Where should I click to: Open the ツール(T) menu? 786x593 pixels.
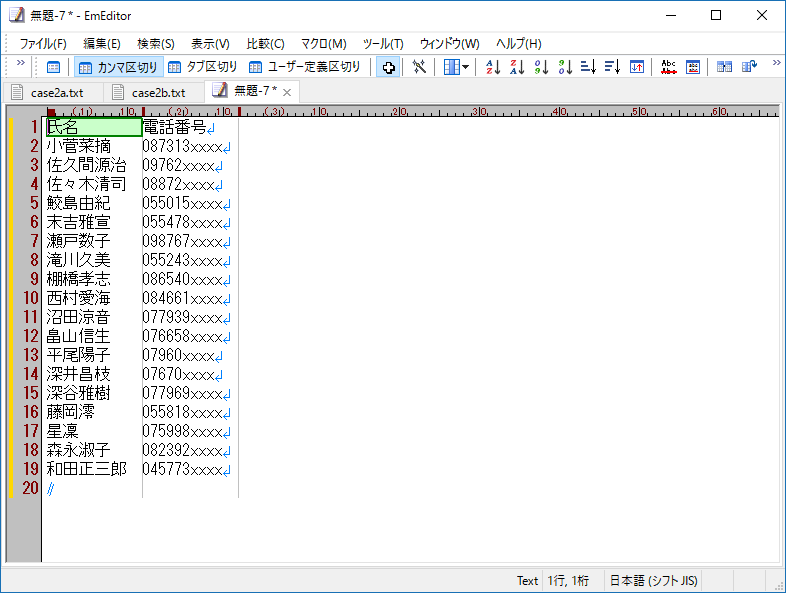click(x=383, y=44)
